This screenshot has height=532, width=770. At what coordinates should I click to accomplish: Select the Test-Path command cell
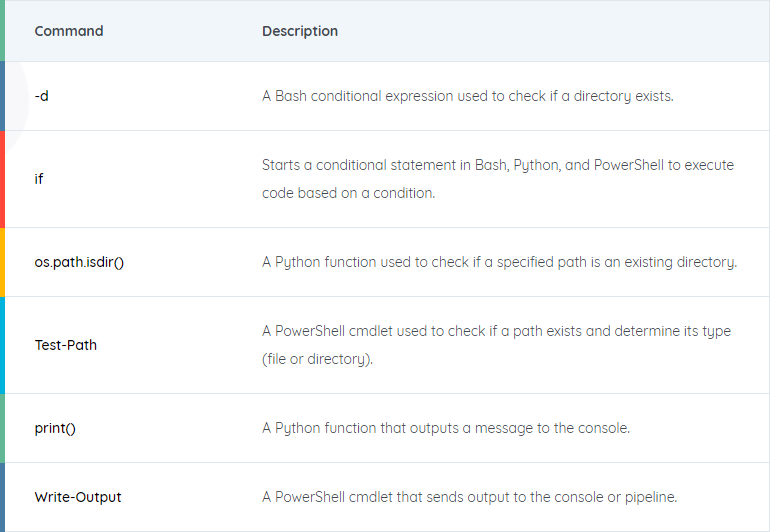[65, 345]
